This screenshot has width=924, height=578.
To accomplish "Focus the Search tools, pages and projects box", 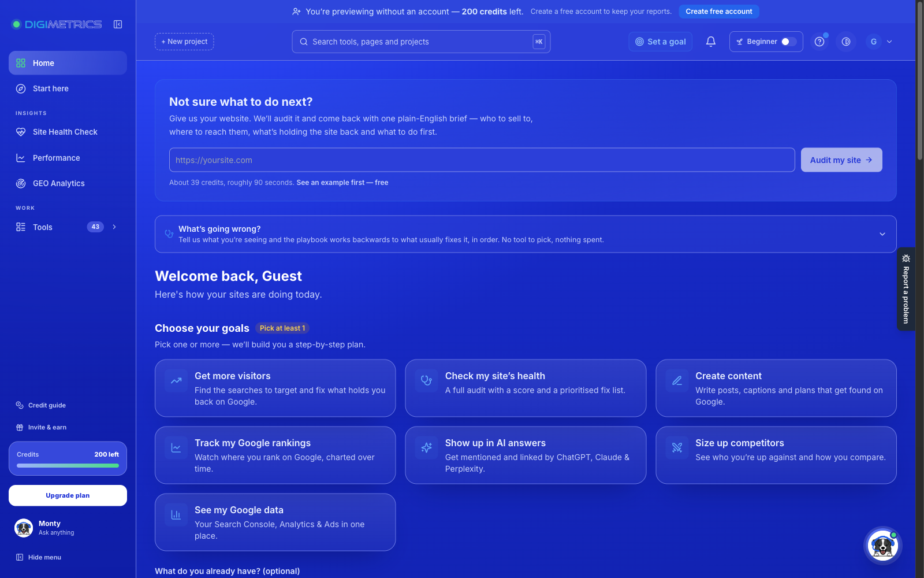I will [421, 42].
